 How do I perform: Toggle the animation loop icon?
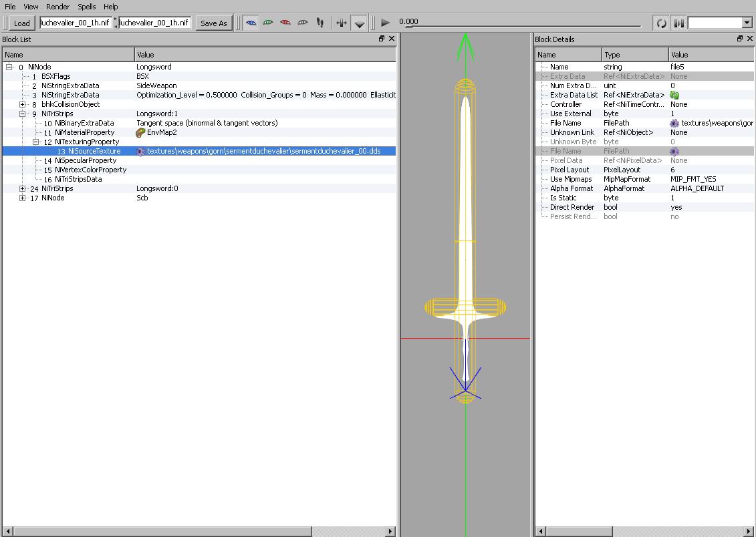662,23
